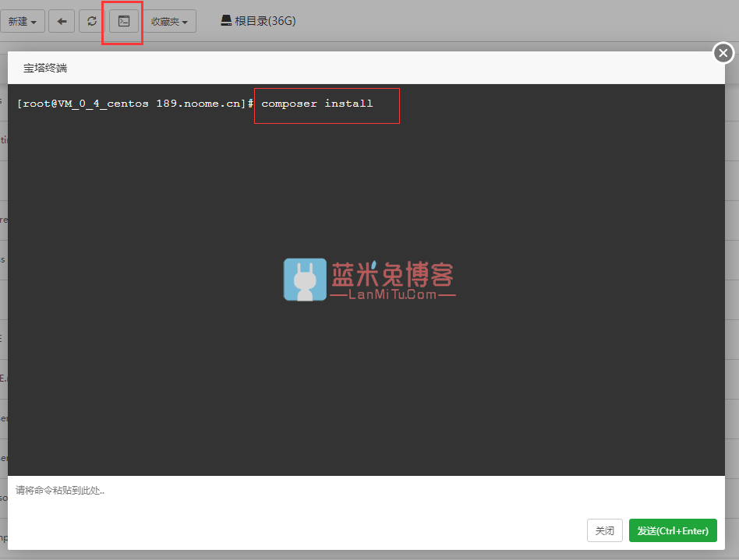Click the 根目录(36G) disk link

(x=258, y=21)
